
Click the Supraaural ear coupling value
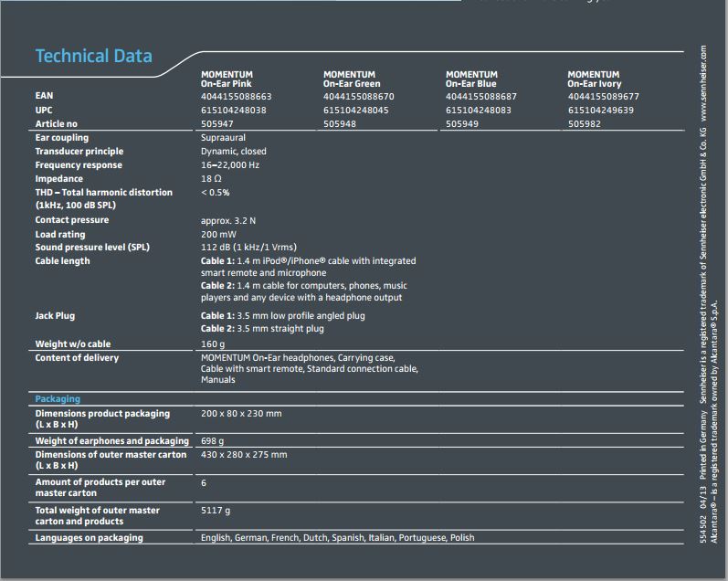[223, 138]
